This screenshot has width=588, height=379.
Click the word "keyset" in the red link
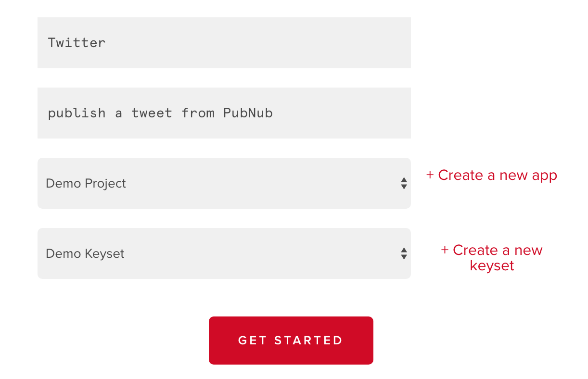pos(492,265)
